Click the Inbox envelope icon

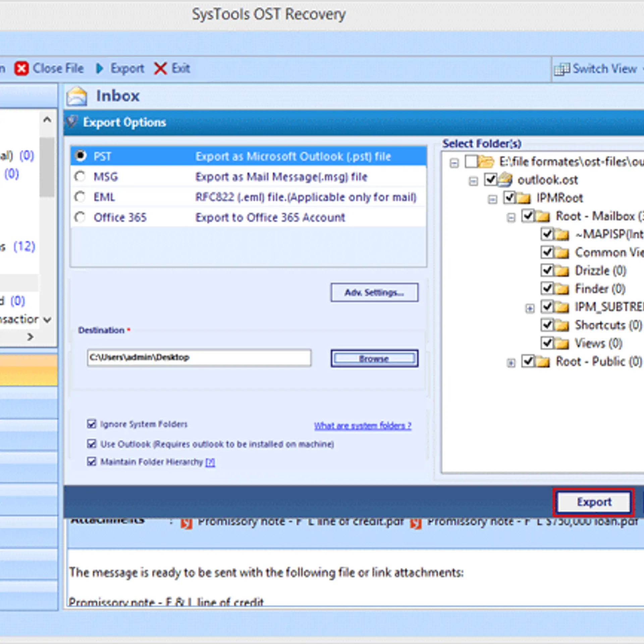coord(77,96)
